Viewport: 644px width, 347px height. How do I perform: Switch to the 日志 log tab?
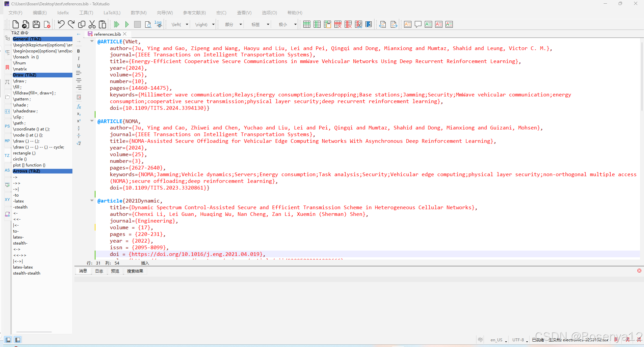99,271
